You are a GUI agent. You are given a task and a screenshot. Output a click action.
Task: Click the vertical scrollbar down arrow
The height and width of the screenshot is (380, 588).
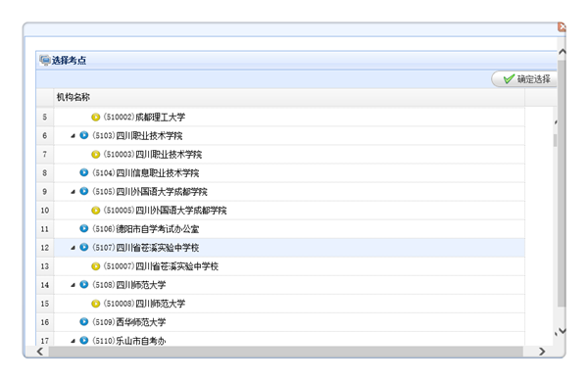pos(563,330)
